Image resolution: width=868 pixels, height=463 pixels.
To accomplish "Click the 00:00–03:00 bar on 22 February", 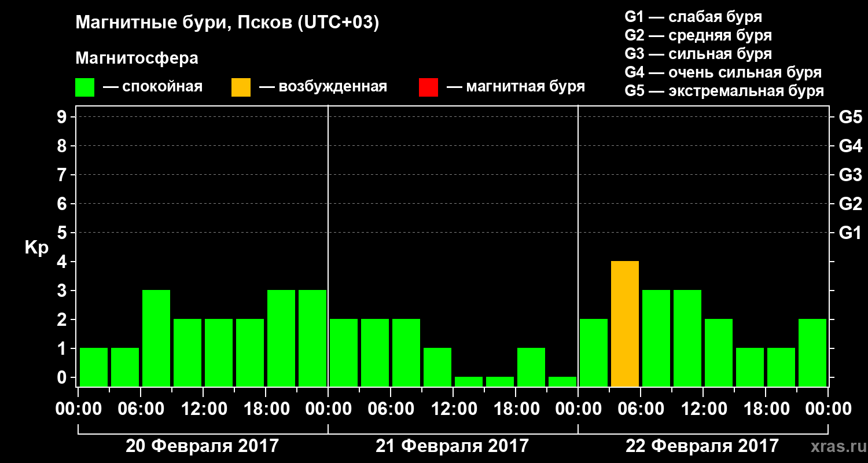I will [594, 352].
